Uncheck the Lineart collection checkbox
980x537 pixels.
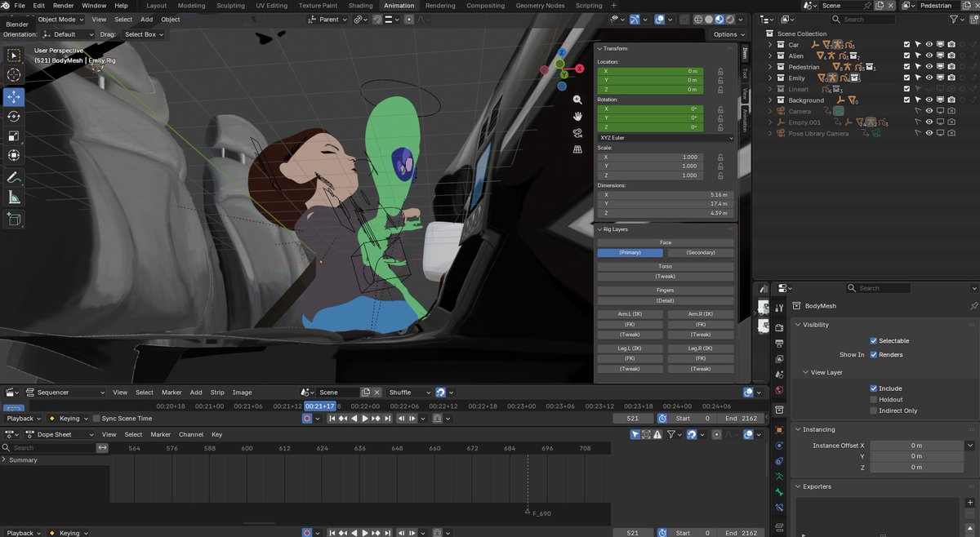coord(906,89)
